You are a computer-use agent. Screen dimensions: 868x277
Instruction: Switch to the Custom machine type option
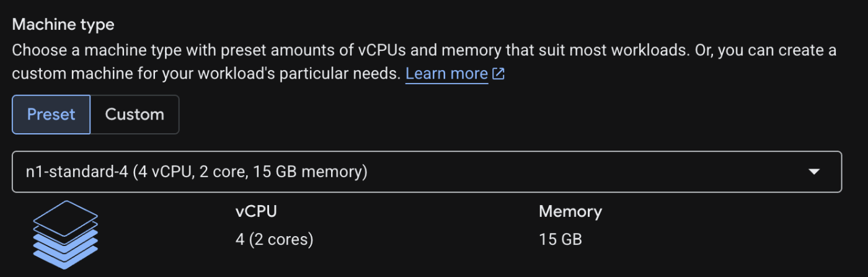click(135, 115)
